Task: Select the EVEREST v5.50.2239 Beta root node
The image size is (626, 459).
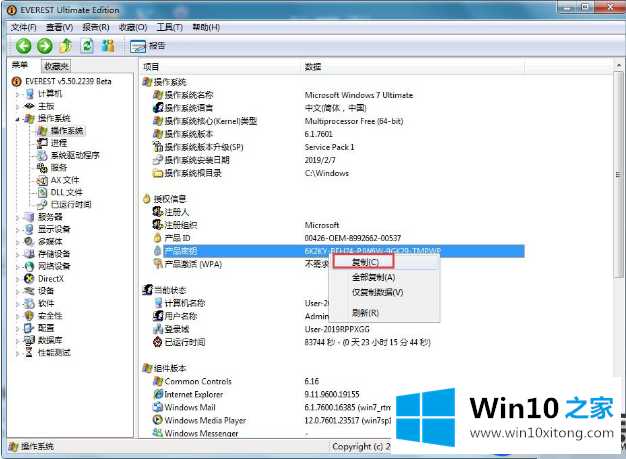Action: click(68, 81)
